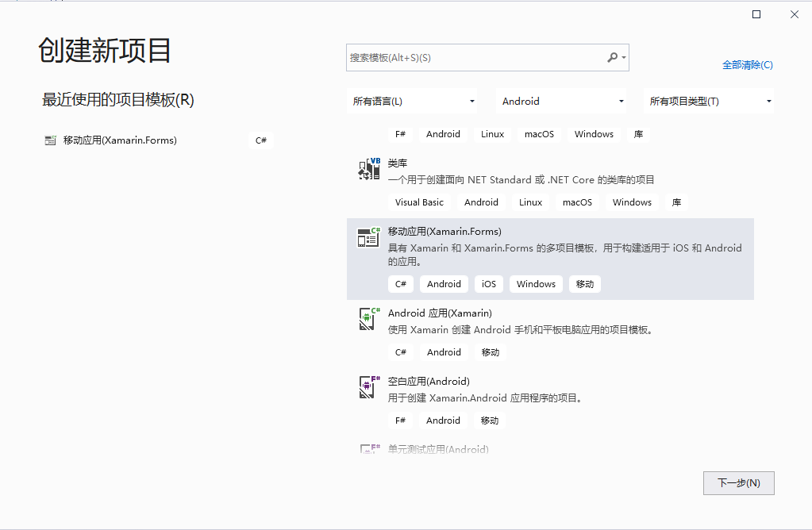The width and height of the screenshot is (812, 530).
Task: Click the F# tag under 空白应用(Android)
Action: [400, 421]
